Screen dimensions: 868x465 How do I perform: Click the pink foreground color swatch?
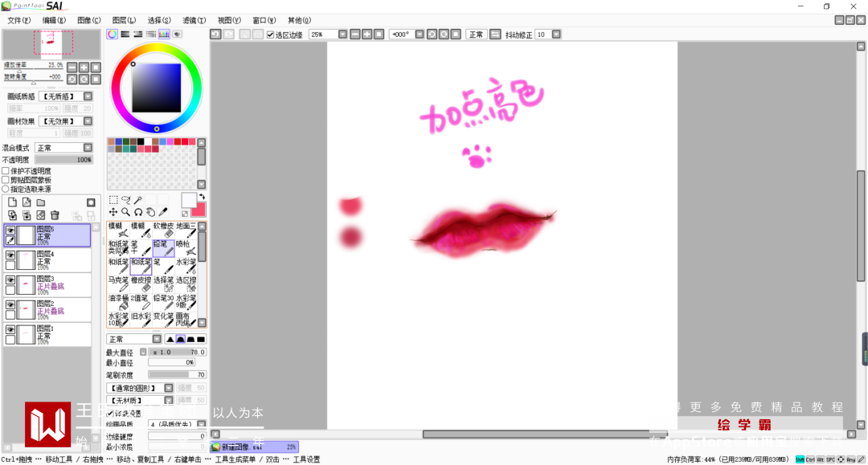click(199, 210)
